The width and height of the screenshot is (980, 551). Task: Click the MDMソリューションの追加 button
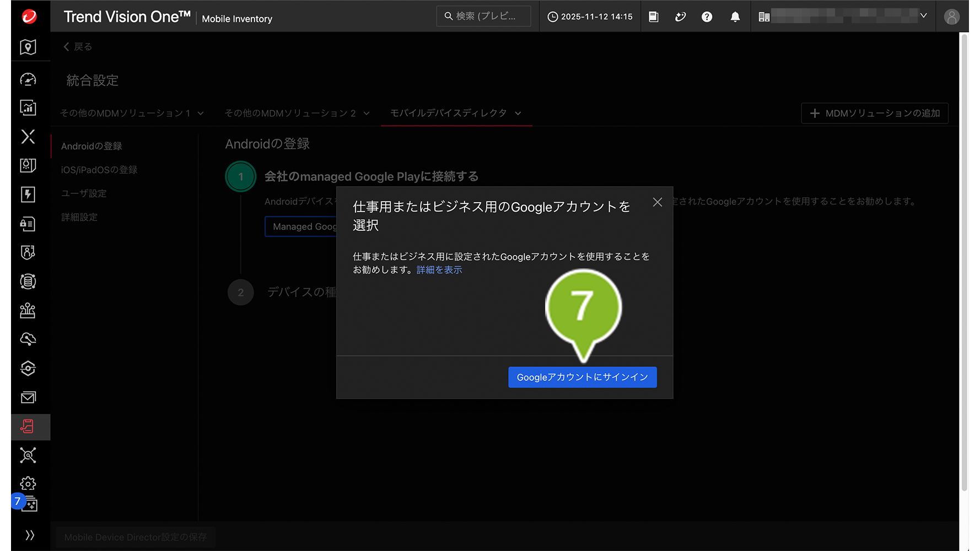(874, 114)
